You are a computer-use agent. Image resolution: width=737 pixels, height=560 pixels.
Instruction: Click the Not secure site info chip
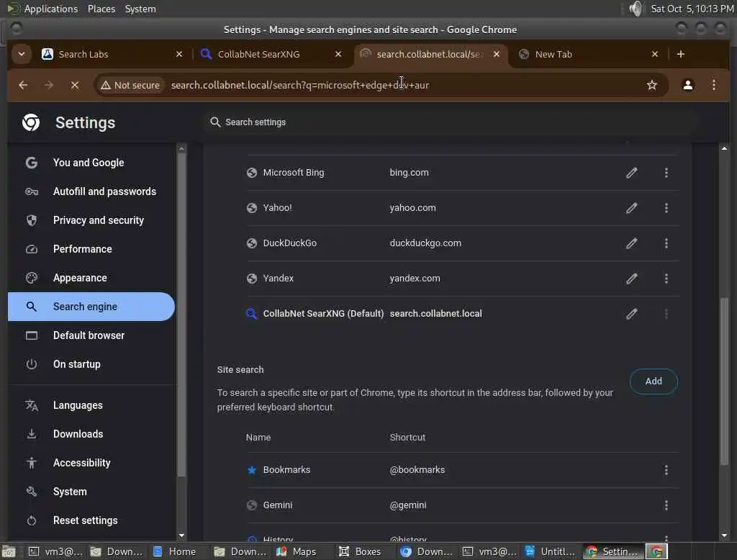(x=130, y=85)
